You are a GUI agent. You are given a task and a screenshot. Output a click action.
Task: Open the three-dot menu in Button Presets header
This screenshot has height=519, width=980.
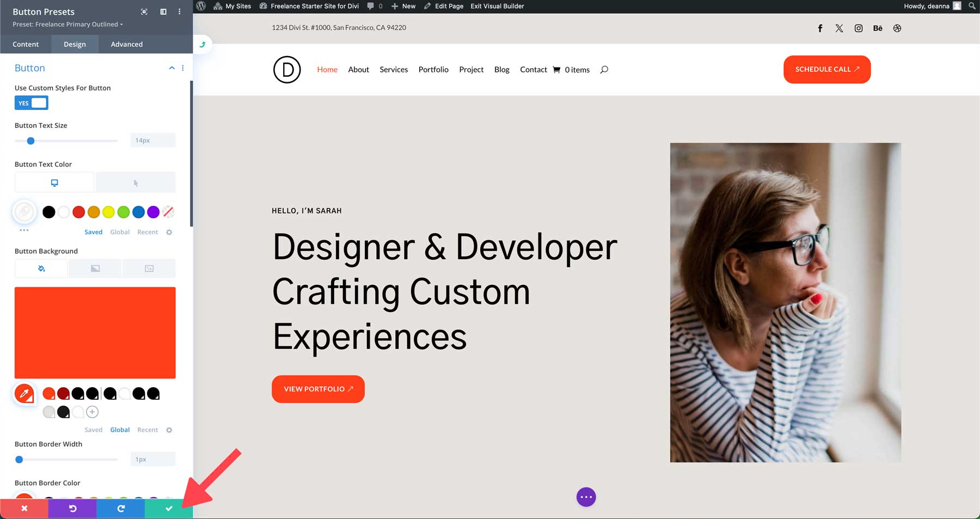click(180, 11)
